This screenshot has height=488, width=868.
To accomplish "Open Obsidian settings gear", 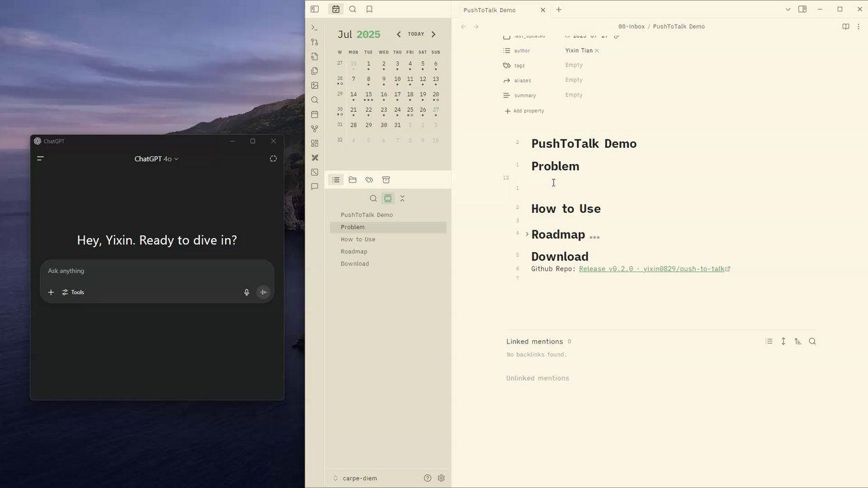I will (x=441, y=478).
